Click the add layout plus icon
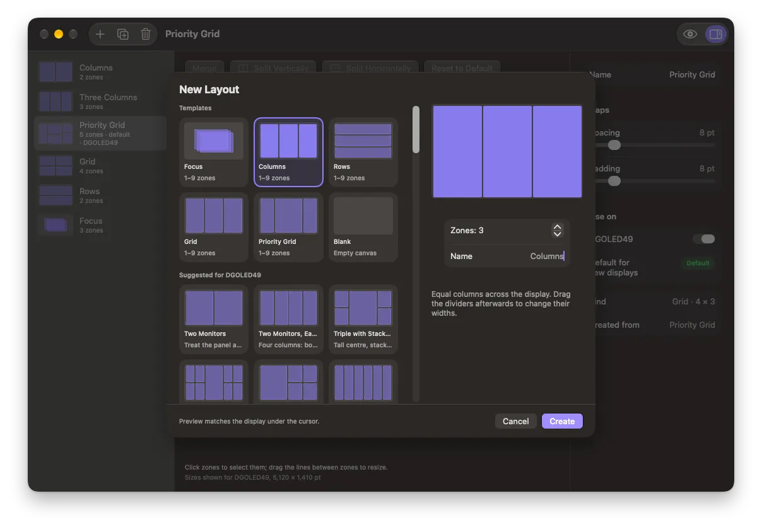The image size is (762, 532). click(x=100, y=34)
